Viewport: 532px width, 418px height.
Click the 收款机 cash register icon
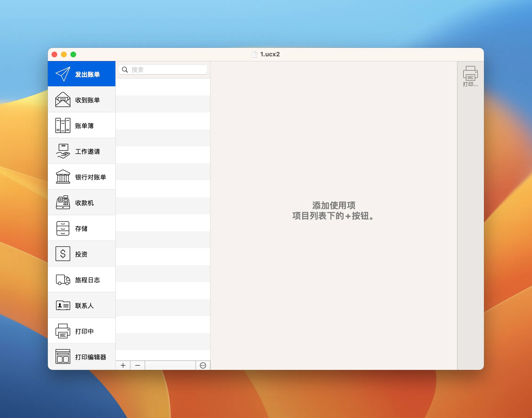pos(63,202)
